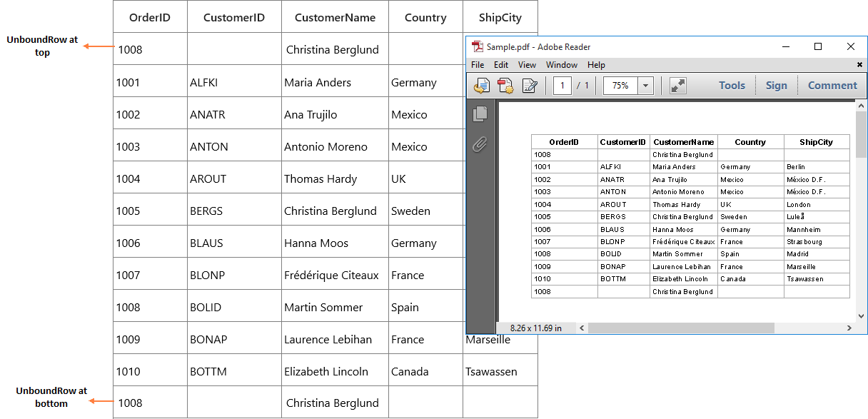Maximize the Adobe Reader window
The image size is (868, 419).
tap(818, 46)
